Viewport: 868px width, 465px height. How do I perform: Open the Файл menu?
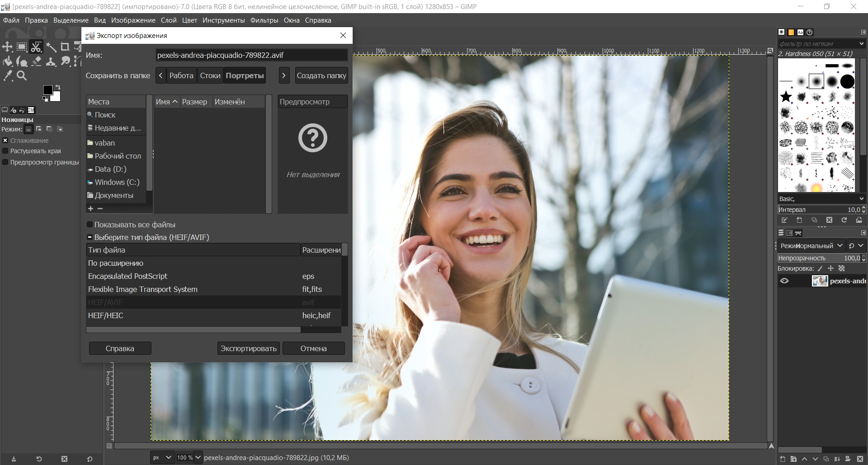11,20
